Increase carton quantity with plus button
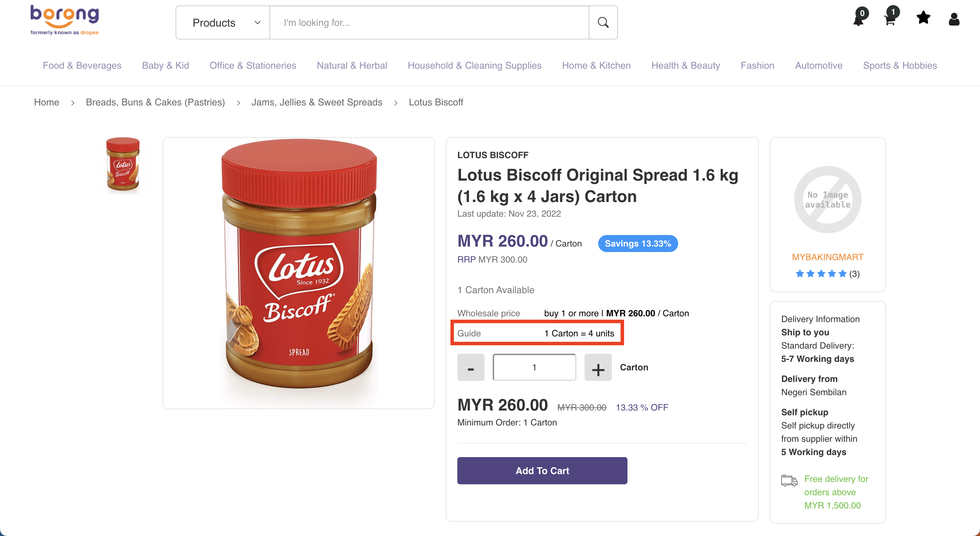 [598, 368]
